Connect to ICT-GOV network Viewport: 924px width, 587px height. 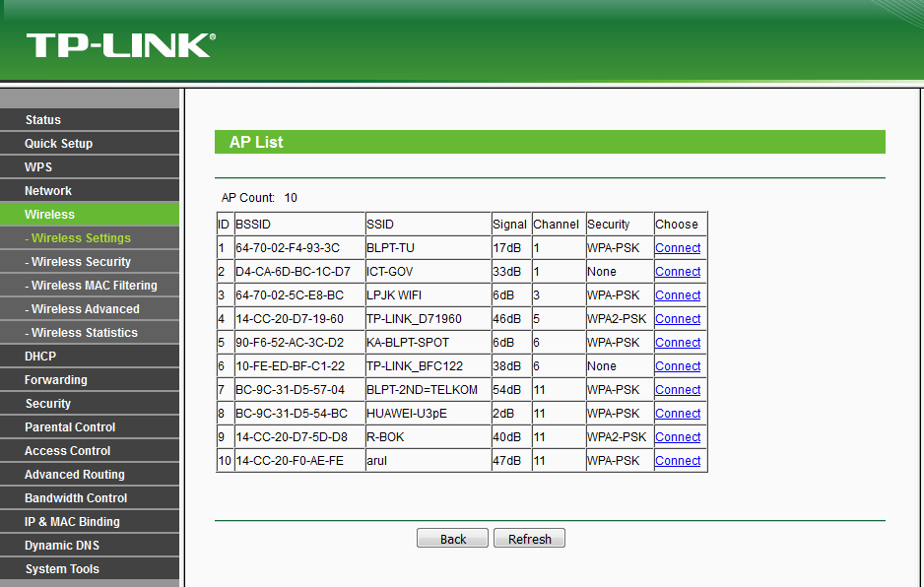coord(678,272)
